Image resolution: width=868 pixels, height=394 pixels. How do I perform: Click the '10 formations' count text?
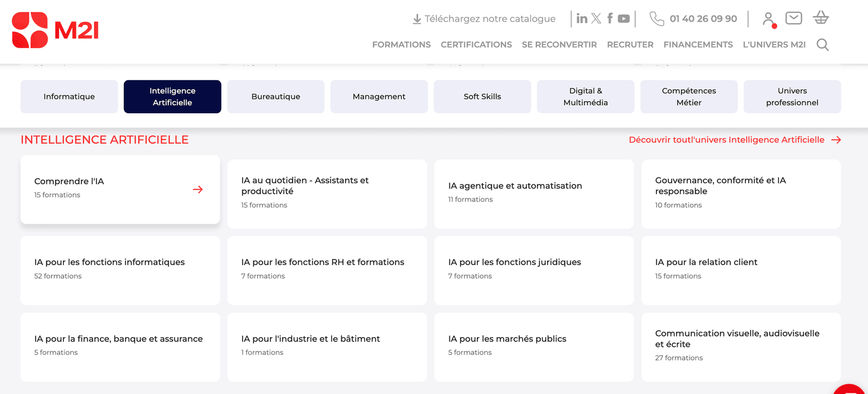tap(678, 205)
